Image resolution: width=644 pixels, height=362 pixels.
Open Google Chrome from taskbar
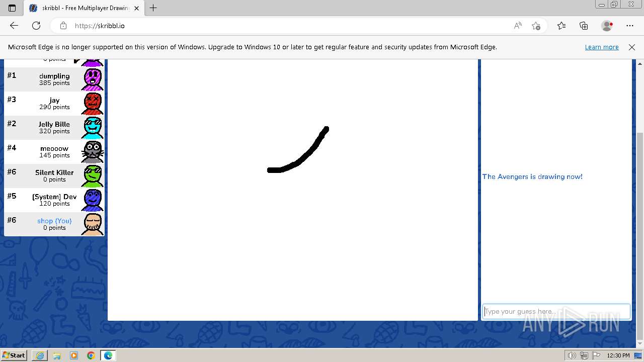coord(91,355)
